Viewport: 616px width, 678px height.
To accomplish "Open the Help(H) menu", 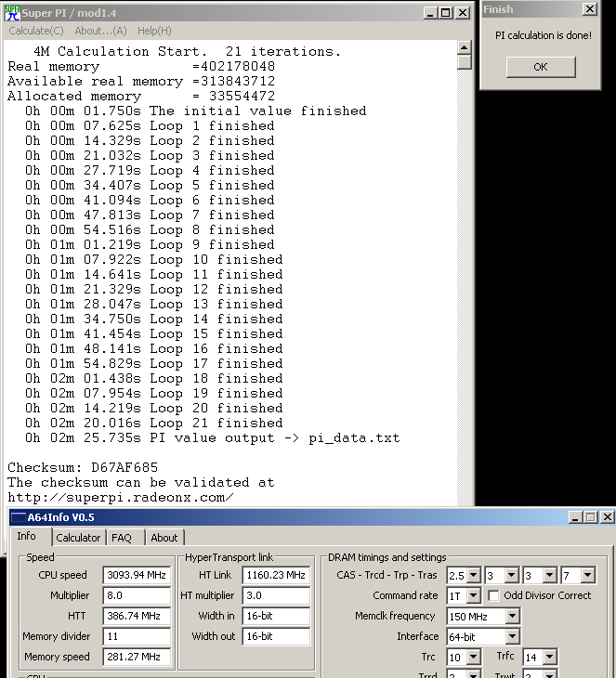I will [x=154, y=31].
